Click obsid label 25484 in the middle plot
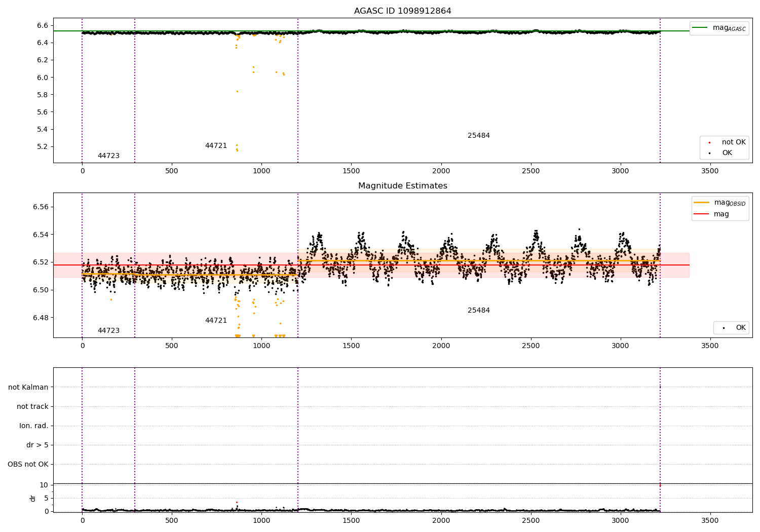Viewport: 760px width, 532px height. [x=479, y=311]
